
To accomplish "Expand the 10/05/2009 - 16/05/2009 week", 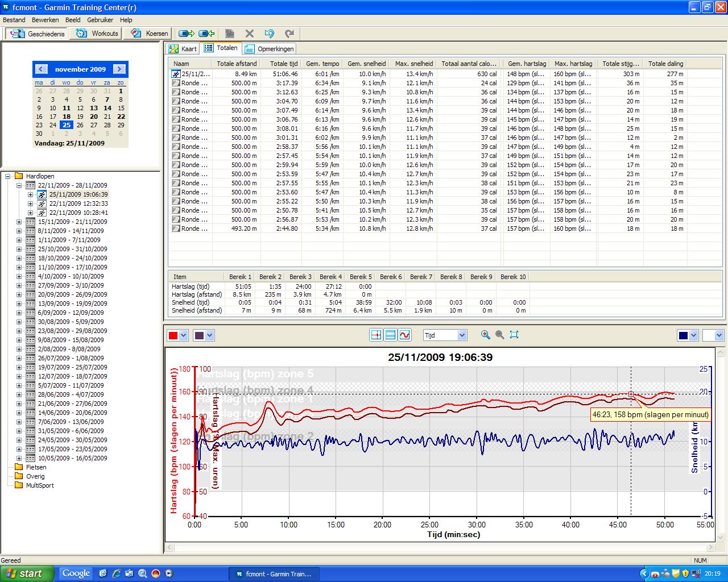I will click(19, 458).
